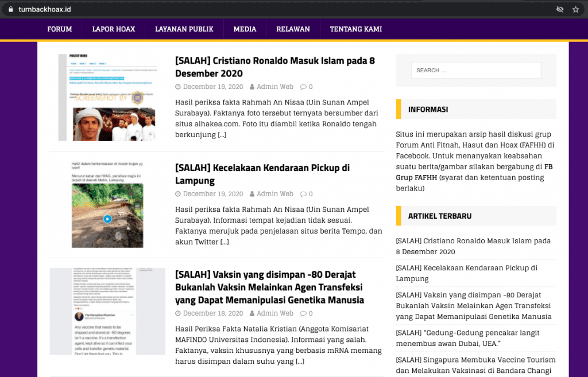The width and height of the screenshot is (588, 377).
Task: Click Admin Web author link on Lampung article
Action: point(275,194)
